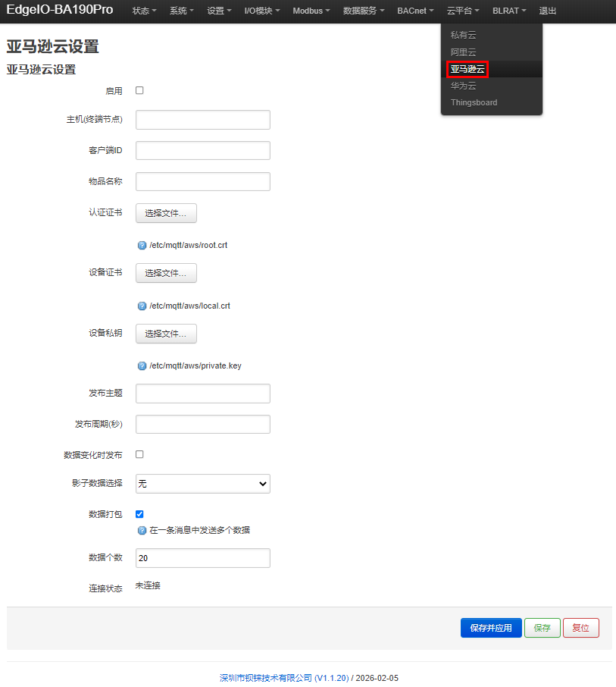Expand the BACnet navigation menu
The width and height of the screenshot is (616, 687).
click(415, 11)
